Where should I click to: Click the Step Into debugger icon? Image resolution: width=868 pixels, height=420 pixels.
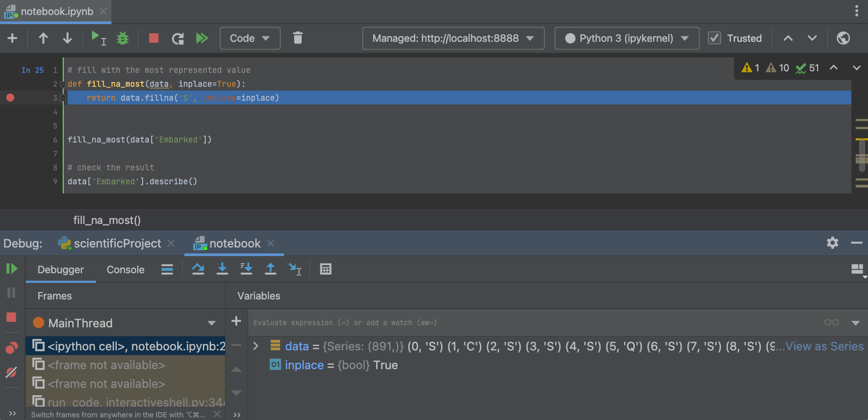click(x=222, y=269)
